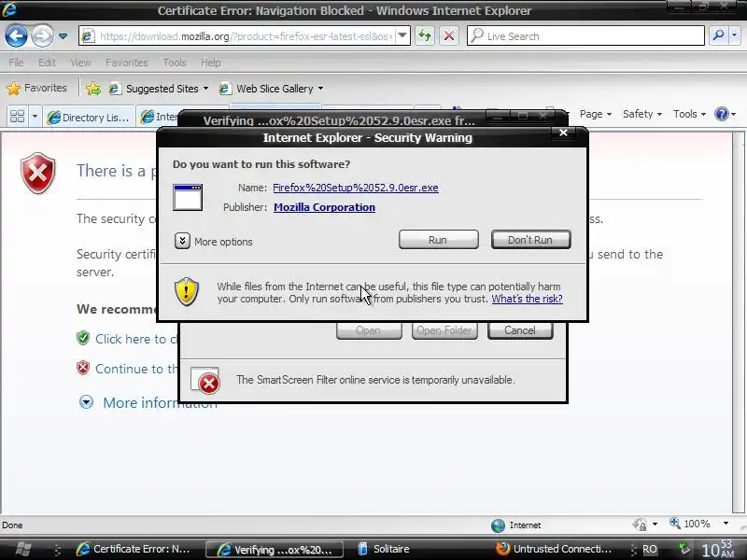
Task: Click the red shield certificate error icon
Action: click(38, 173)
